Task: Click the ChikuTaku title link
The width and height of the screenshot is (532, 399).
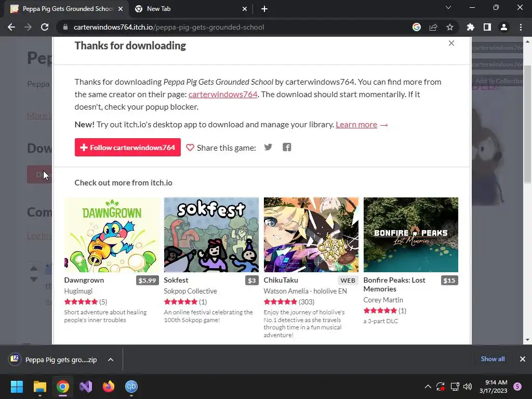Action: [x=281, y=280]
